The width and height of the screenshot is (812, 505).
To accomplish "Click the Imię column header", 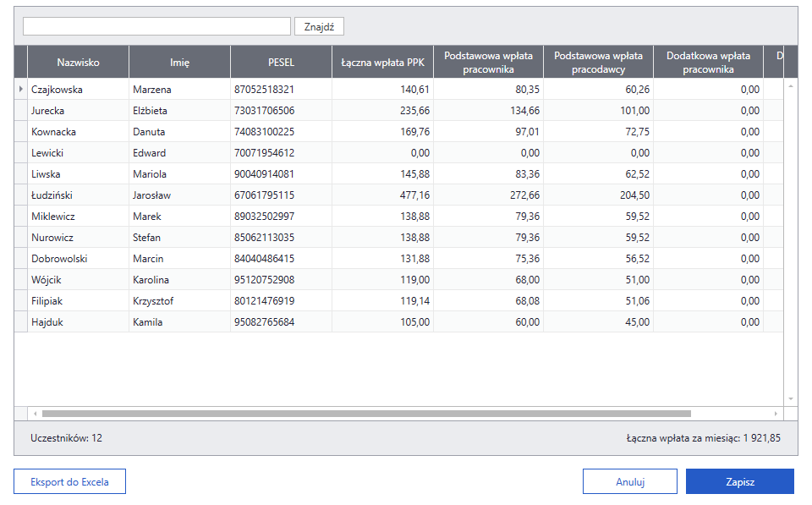I will coord(179,62).
